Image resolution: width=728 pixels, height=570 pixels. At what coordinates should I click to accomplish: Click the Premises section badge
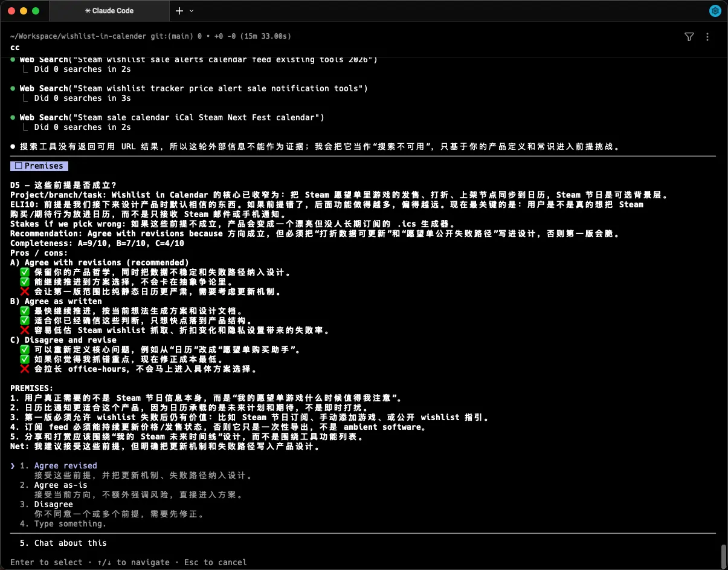pos(39,166)
